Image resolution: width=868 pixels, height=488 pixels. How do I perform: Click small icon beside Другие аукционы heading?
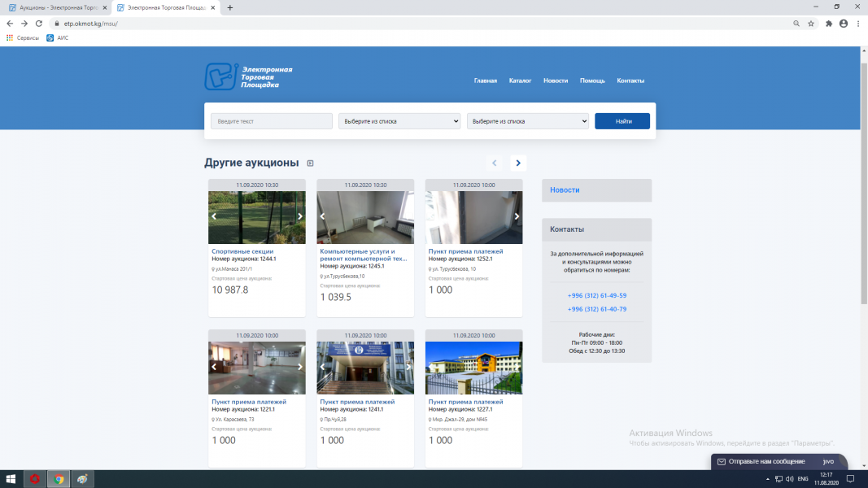(x=310, y=163)
